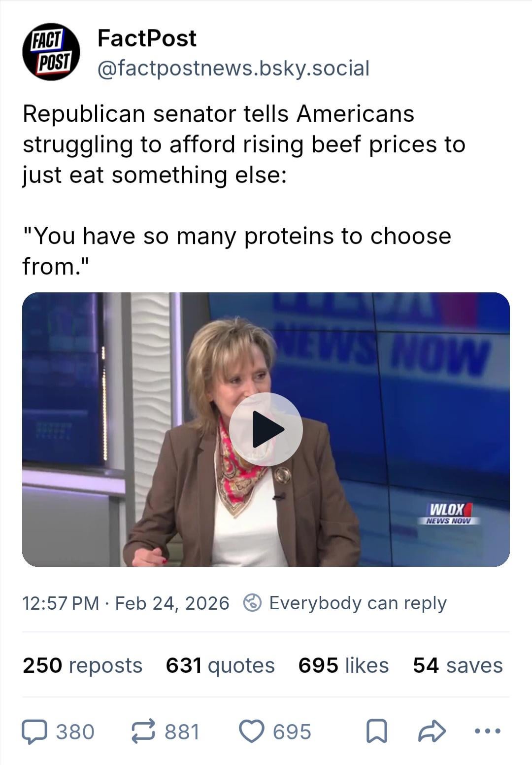
Task: Click the "Republican senator tells Americans" post text
Action: point(218,114)
